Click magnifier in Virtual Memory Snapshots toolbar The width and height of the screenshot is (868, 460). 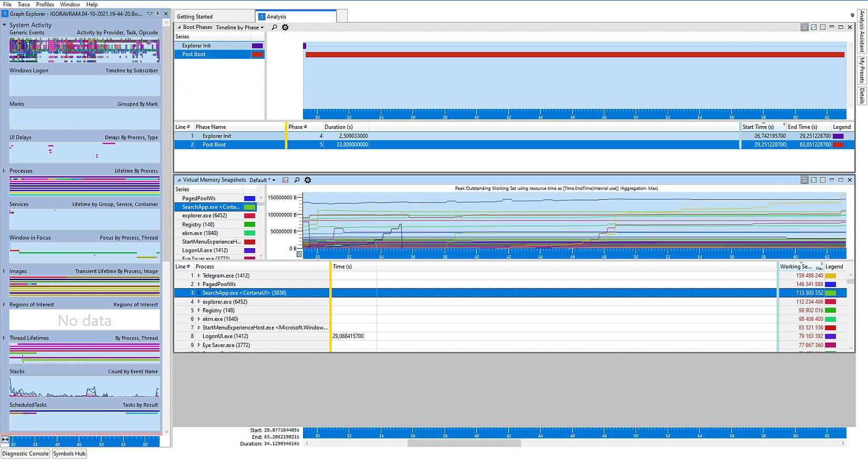point(297,180)
